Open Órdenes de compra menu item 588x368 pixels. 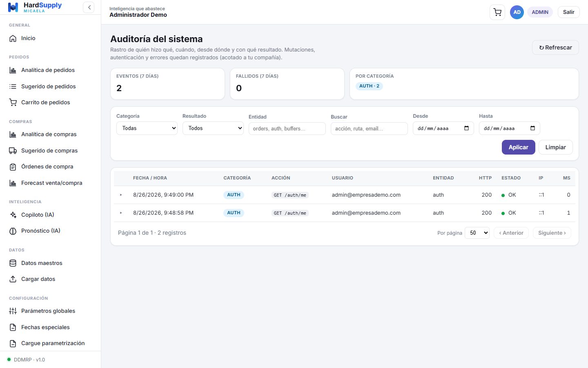[x=51, y=166]
